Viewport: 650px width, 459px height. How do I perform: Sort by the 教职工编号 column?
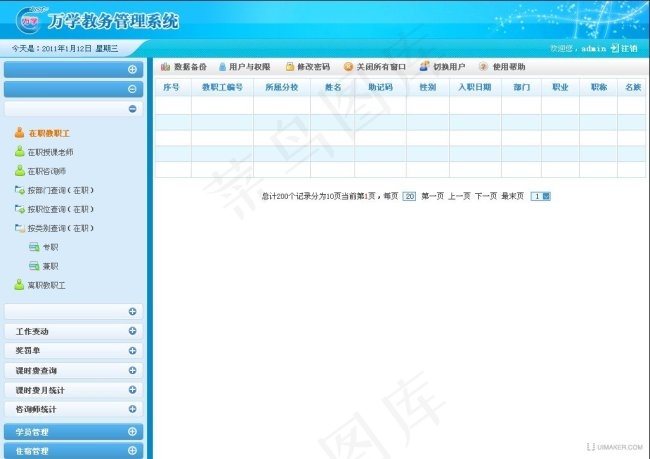tap(222, 87)
